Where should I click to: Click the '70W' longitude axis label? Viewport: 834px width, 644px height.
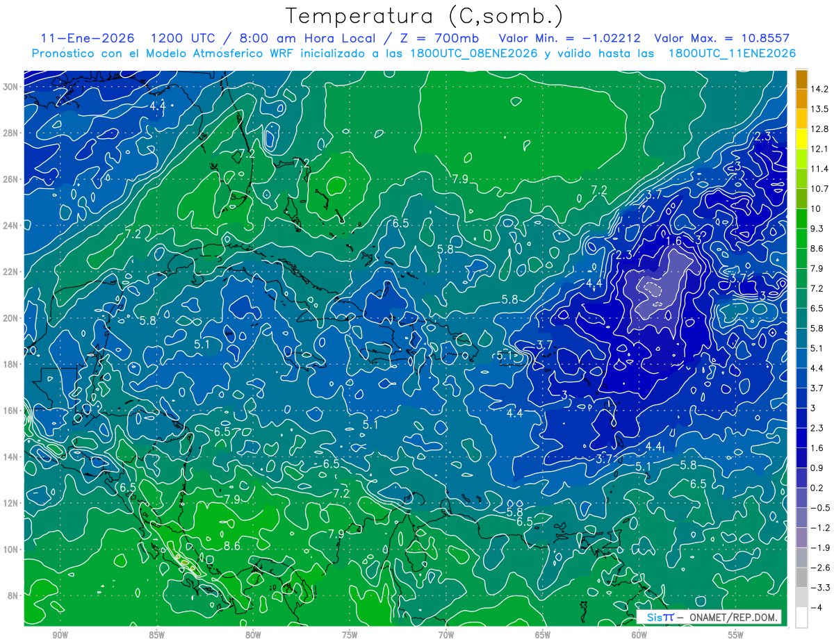click(446, 635)
